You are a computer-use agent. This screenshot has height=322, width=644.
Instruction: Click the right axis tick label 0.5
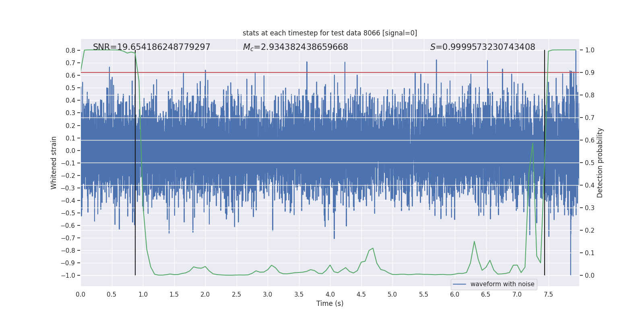[590, 163]
